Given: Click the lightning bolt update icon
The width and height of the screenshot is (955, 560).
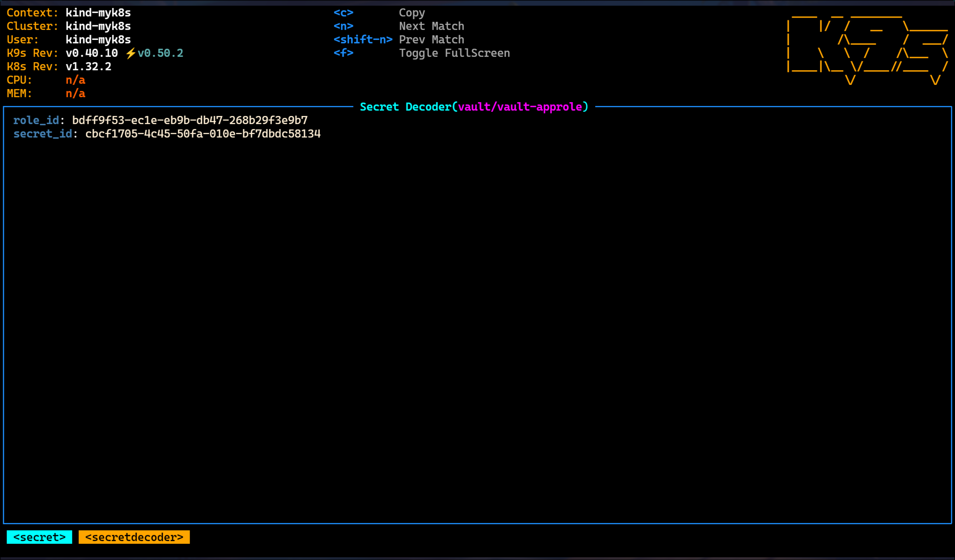Looking at the screenshot, I should click(131, 53).
